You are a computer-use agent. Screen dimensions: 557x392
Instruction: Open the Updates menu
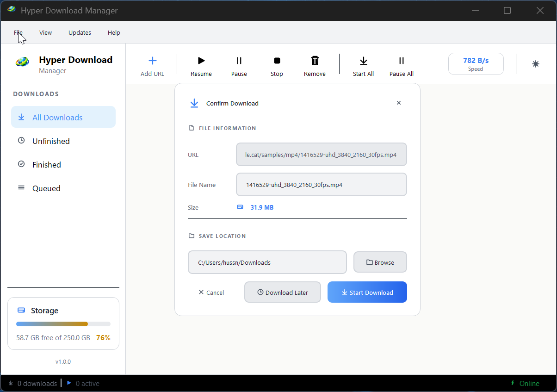[79, 32]
